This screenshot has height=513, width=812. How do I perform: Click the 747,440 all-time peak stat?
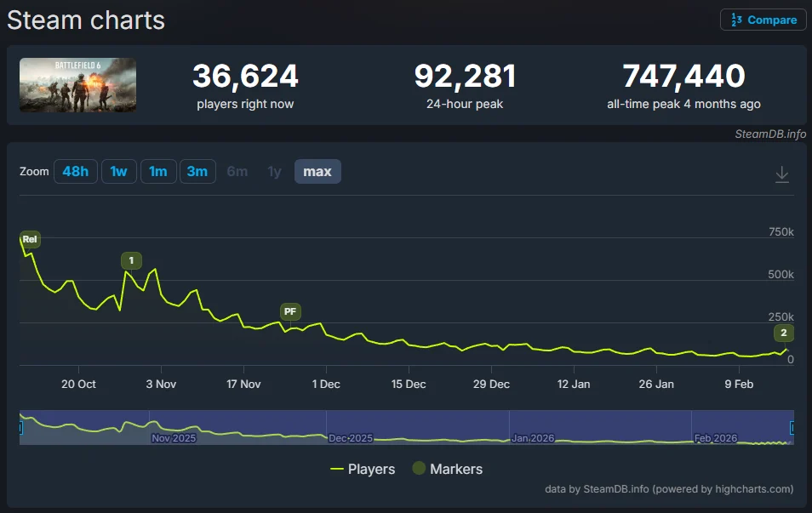[x=683, y=77]
